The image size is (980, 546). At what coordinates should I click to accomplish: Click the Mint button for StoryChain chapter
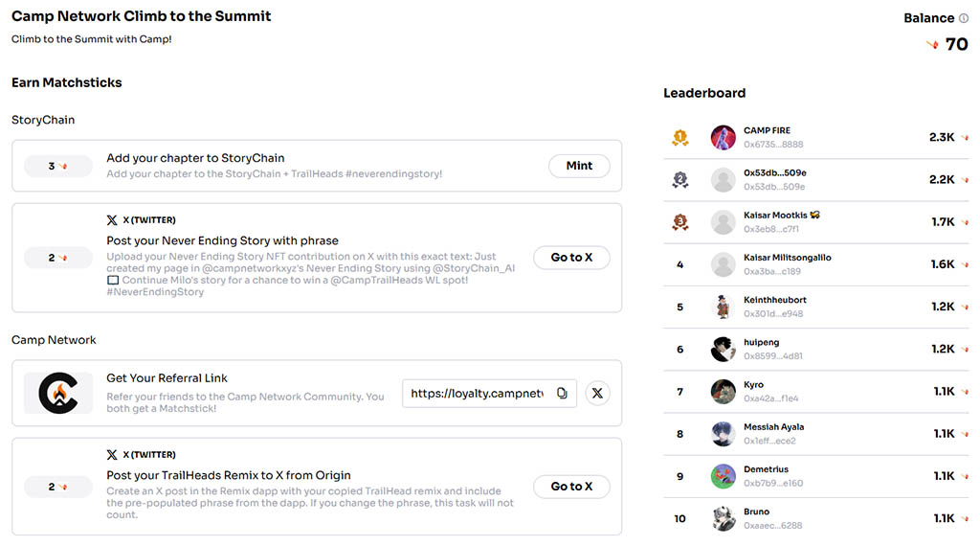(x=579, y=166)
